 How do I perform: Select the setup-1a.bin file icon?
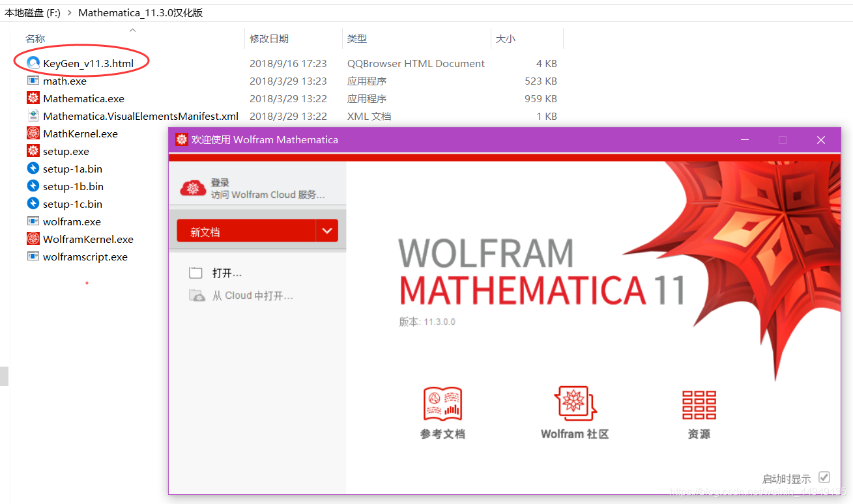33,169
